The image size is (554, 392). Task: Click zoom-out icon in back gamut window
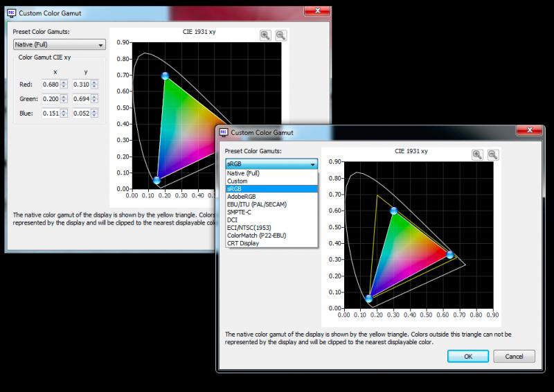(x=281, y=35)
